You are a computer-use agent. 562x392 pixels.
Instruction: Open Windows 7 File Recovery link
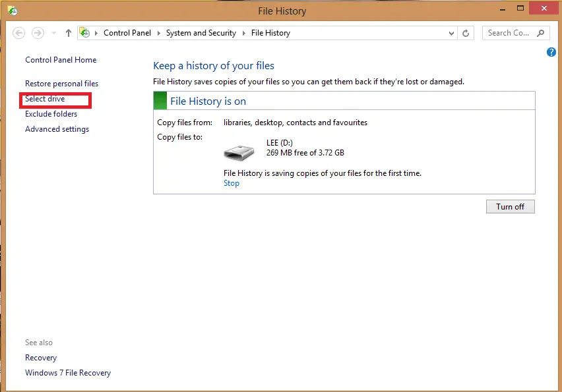point(68,373)
